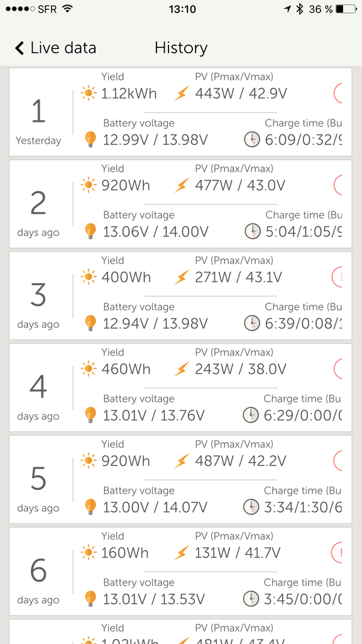The image size is (362, 644).
Task: Tap the light bulb icon for 6 days ago
Action: pos(90,599)
